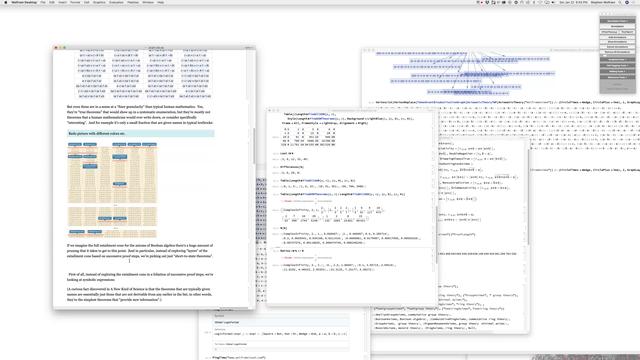The image size is (640, 360).
Task: Open the Graphics menu
Action: [99, 2]
